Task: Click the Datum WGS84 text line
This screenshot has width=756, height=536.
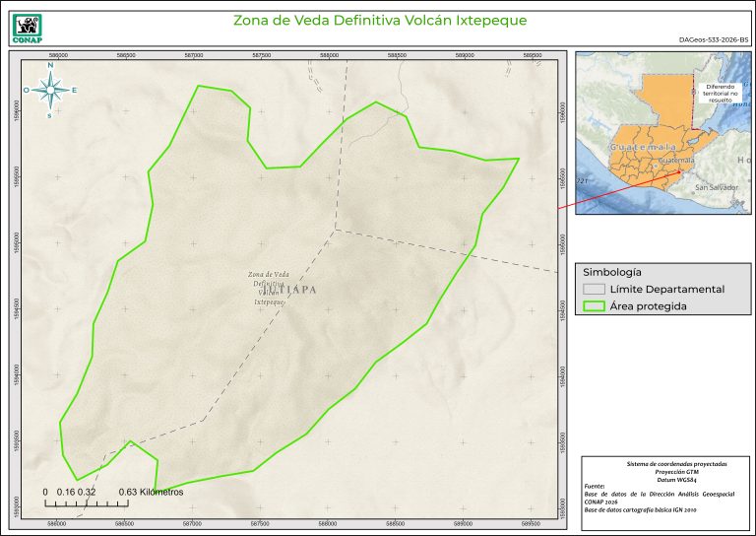Action: 663,479
